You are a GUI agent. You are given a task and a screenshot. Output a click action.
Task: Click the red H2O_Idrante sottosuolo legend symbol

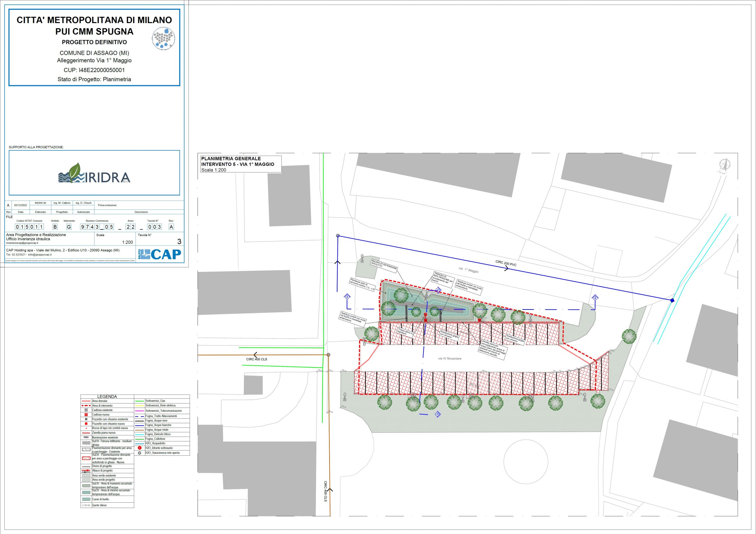(140, 448)
